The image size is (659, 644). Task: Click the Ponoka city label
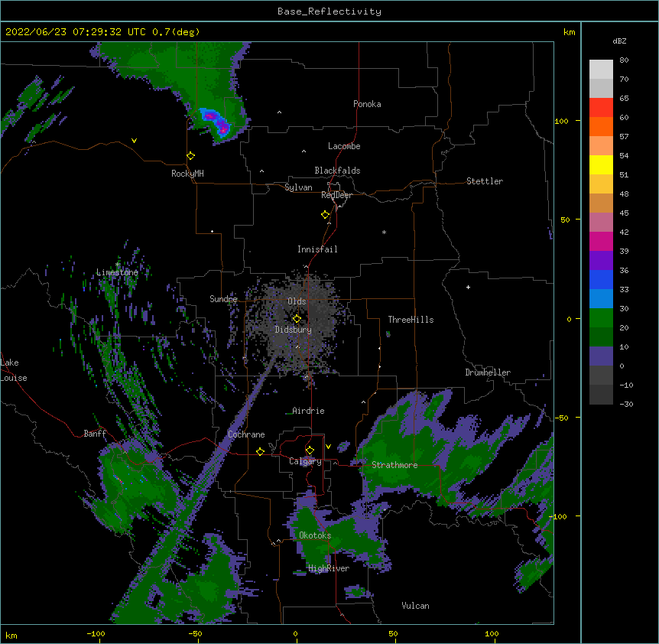tap(367, 104)
